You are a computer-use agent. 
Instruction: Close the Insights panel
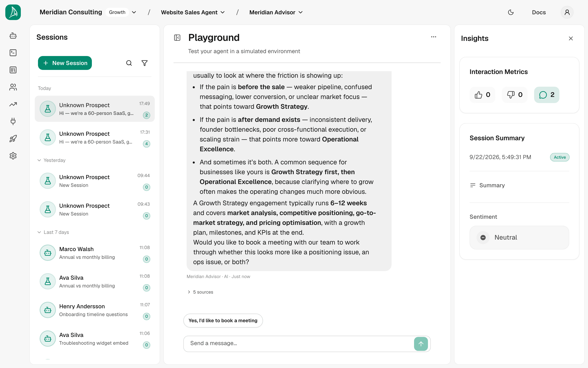(x=571, y=38)
